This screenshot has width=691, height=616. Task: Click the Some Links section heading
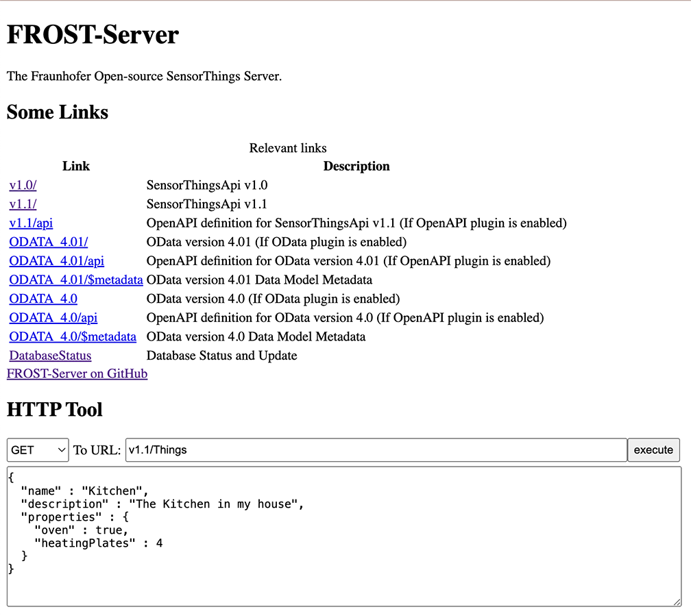click(x=58, y=112)
